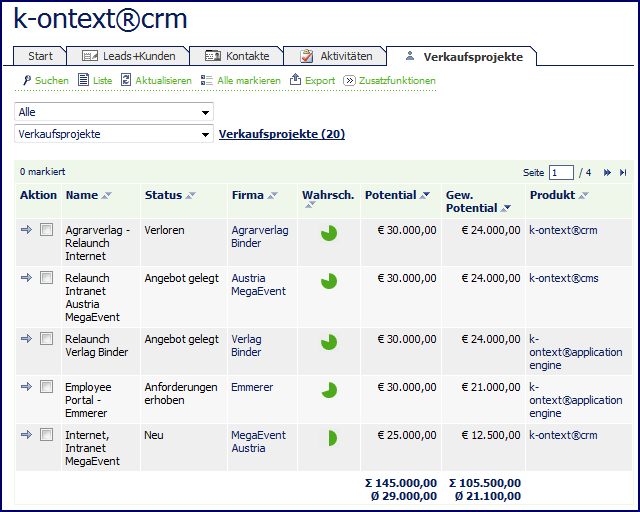Image resolution: width=640 pixels, height=512 pixels.
Task: Click the k-ontext®crm logo title
Action: [x=100, y=18]
